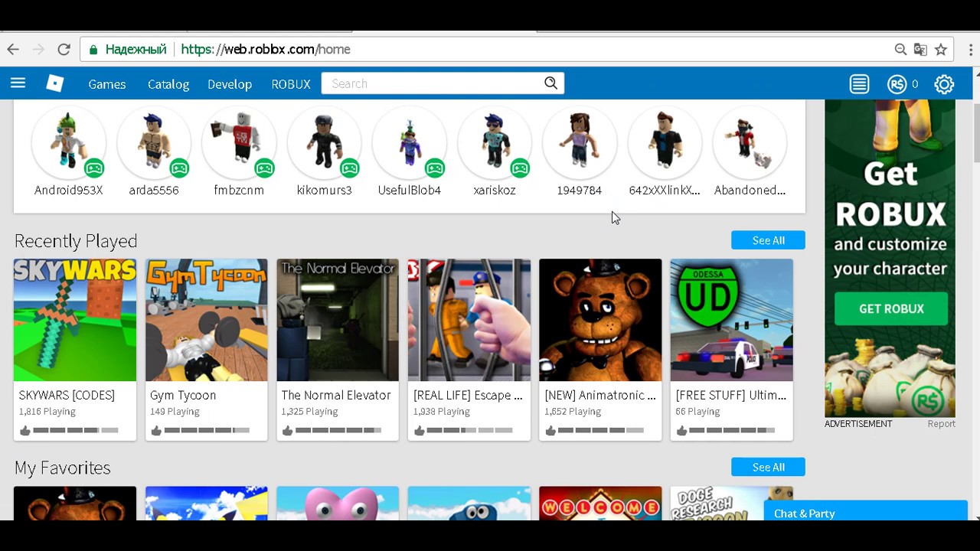Click thumbs-up icon under Gym Tycoon
The image size is (980, 551).
pyautogui.click(x=156, y=431)
